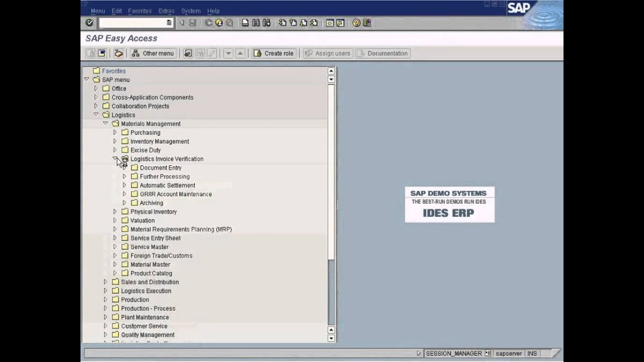Click the Save icon in standard toolbar
The image size is (644, 362).
click(192, 23)
